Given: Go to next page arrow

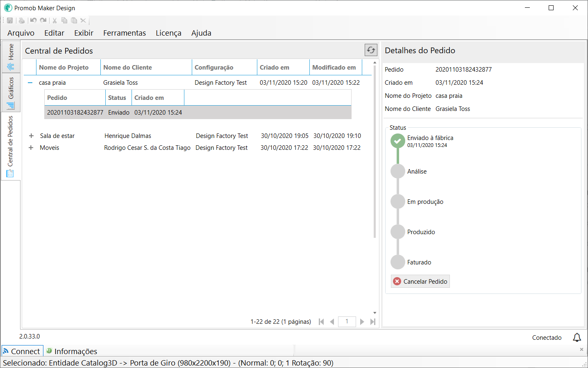Looking at the screenshot, I should click(362, 322).
